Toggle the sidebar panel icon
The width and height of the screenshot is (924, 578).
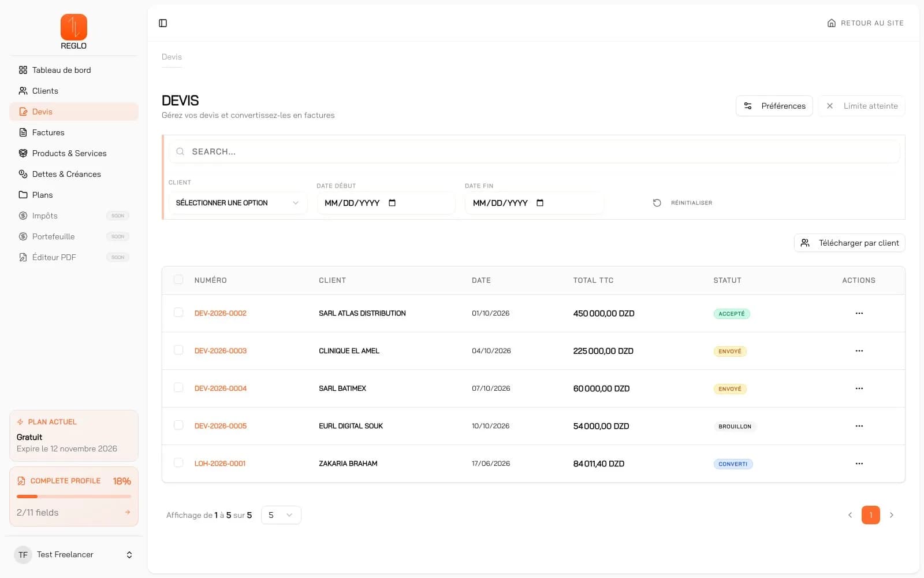pos(163,23)
